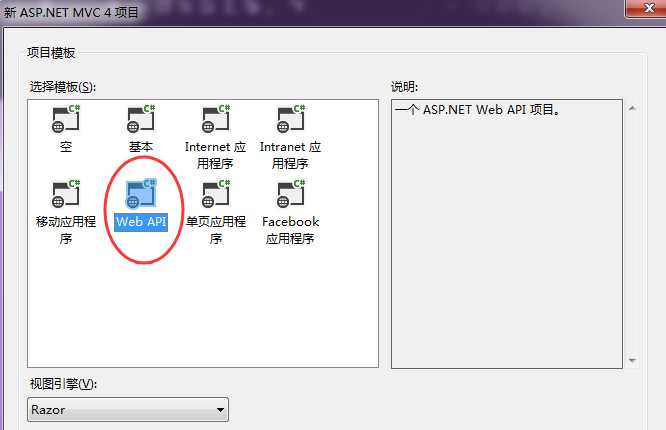Click the '移动应用程序' label text
This screenshot has width=666, height=430.
66,230
